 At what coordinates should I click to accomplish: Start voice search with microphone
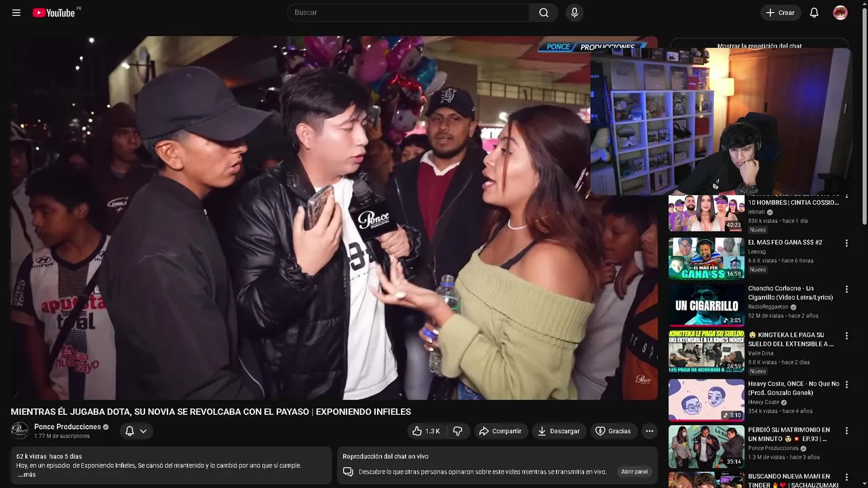[574, 13]
